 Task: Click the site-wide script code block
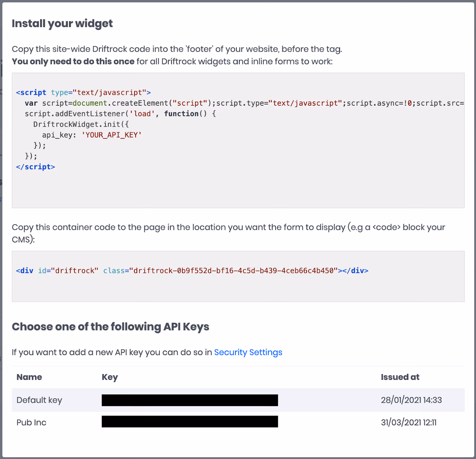coord(238,140)
